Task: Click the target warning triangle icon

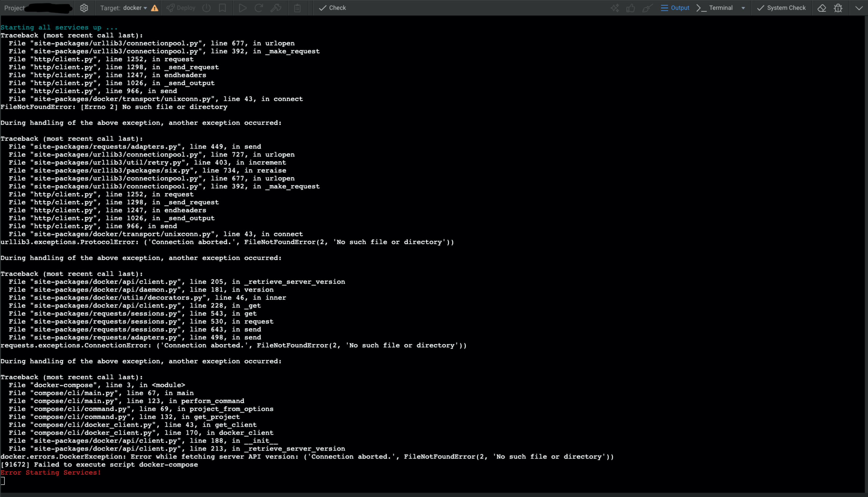Action: click(x=154, y=8)
